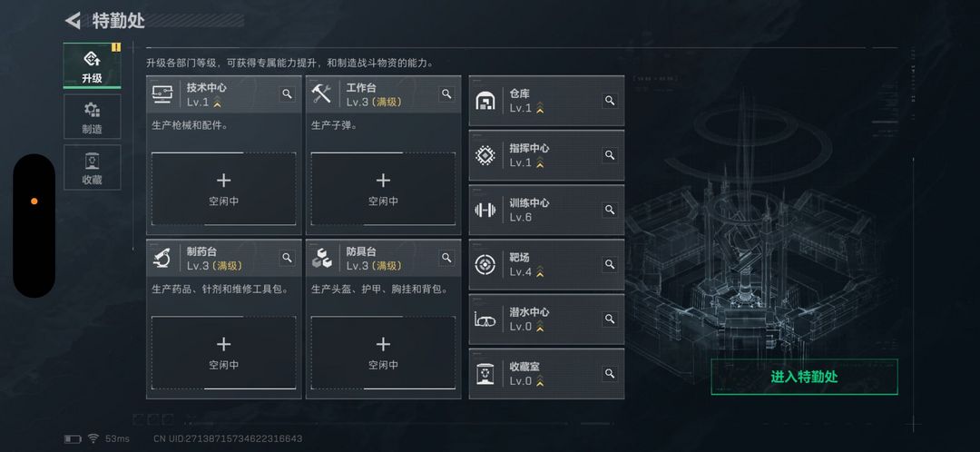
Task: Open the 收藏 tab
Action: (x=92, y=168)
